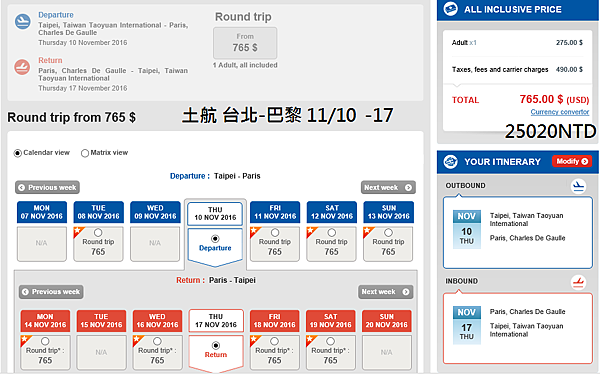Open the SUN 20 NOV 2016 return tab
Screen dimensions: 600x374
(386, 321)
